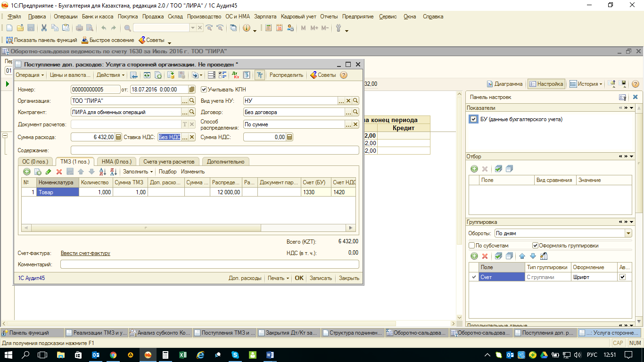Toggle the Учитывать КПН checkbox
Screen dimensions: 644x362
(x=204, y=89)
